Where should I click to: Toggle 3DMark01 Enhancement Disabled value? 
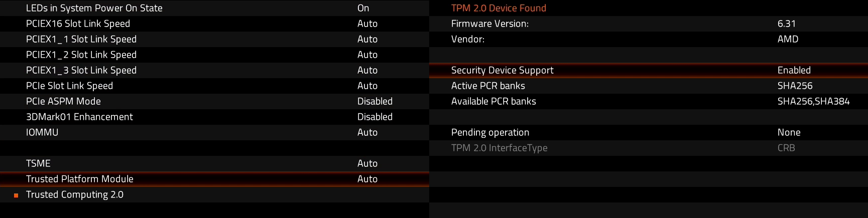point(375,117)
